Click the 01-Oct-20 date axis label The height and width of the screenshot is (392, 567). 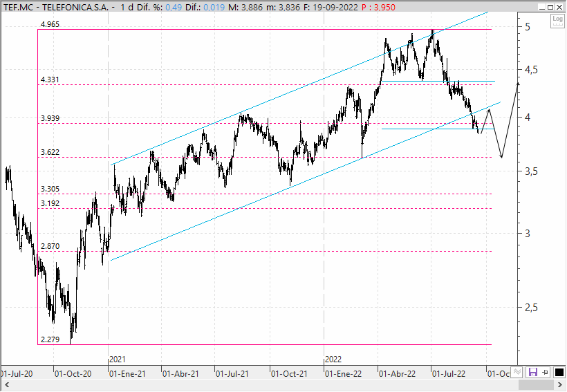(x=73, y=374)
